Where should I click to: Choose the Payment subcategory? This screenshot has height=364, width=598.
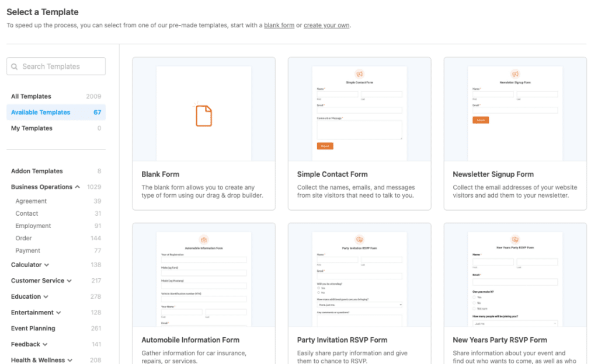[x=28, y=251]
